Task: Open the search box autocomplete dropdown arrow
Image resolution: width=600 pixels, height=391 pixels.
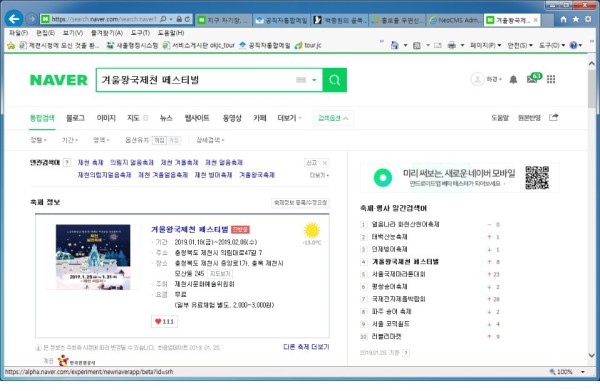Action: point(314,80)
